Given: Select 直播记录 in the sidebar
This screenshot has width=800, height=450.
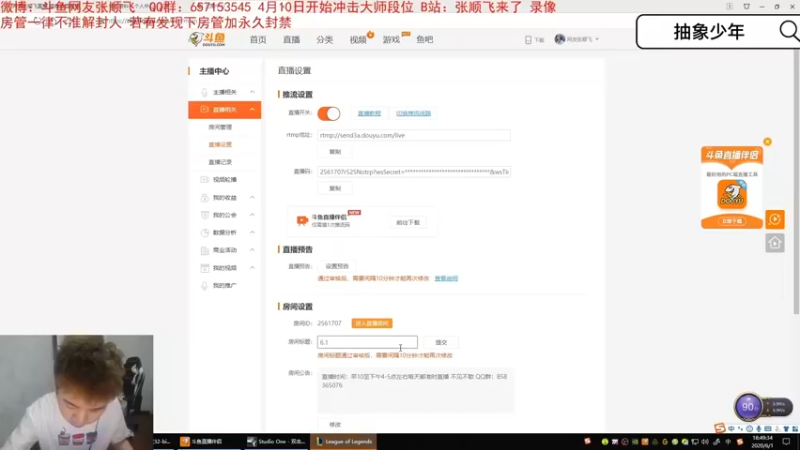Looking at the screenshot, I should (220, 162).
